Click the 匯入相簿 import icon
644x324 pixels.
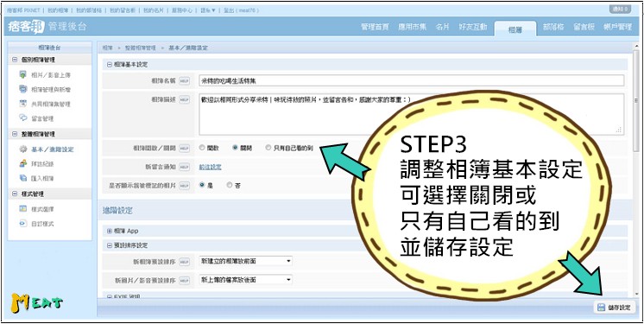point(23,178)
